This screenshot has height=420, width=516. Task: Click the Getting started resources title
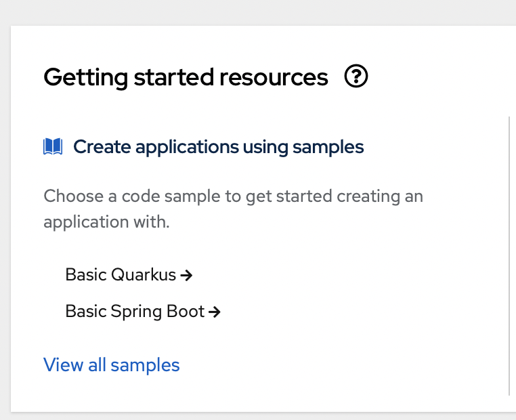186,77
